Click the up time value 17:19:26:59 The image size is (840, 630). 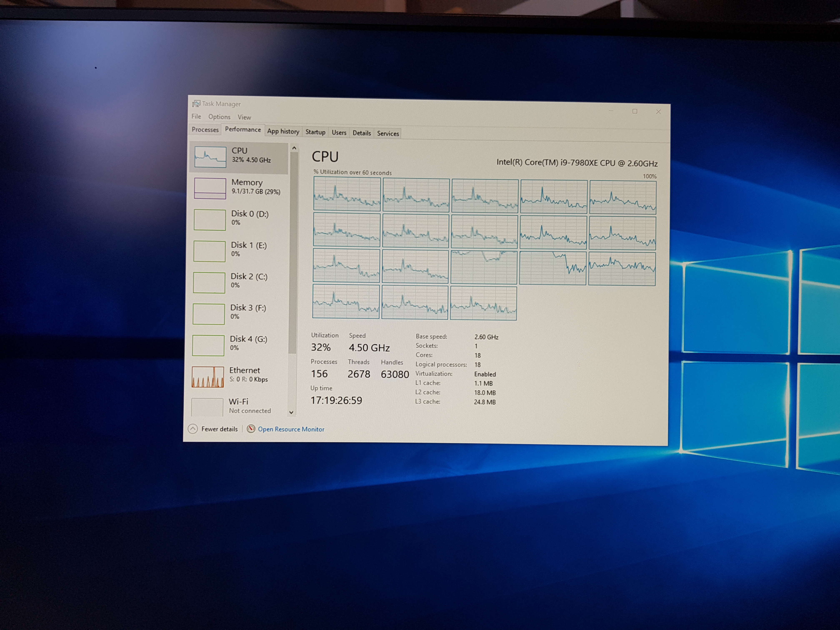pyautogui.click(x=336, y=400)
